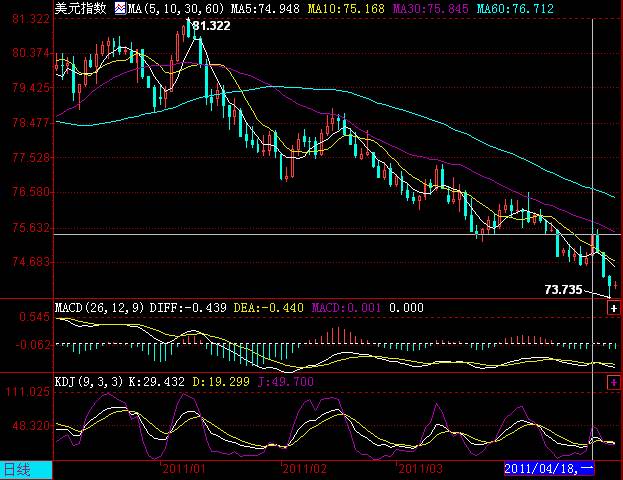
Task: Click the MA(5,10,30,60) parameters label
Action: tap(176, 8)
